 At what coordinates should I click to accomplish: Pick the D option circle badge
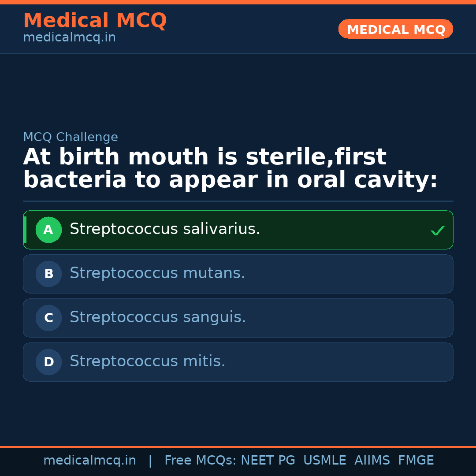tap(48, 362)
